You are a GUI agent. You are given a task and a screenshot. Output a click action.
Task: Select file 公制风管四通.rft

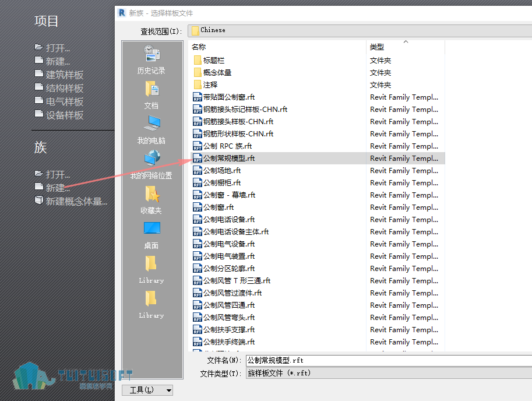click(224, 305)
